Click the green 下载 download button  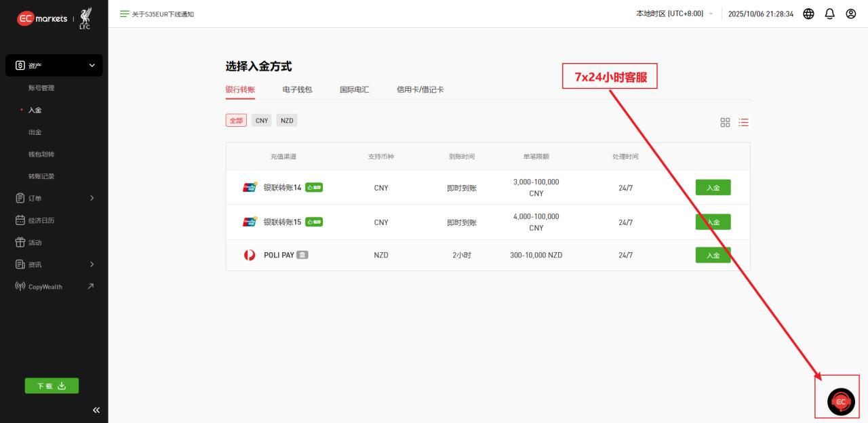point(52,385)
